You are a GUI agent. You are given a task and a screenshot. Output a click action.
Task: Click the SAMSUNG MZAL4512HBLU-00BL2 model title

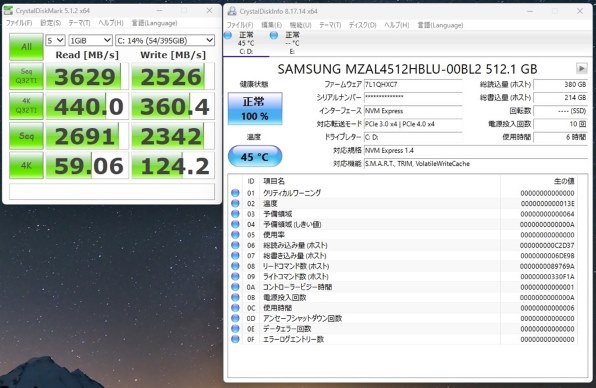coord(407,69)
